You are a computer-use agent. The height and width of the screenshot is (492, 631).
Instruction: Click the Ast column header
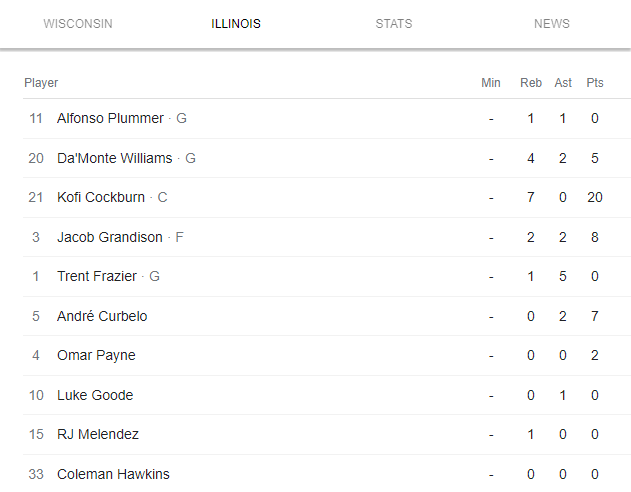[563, 83]
